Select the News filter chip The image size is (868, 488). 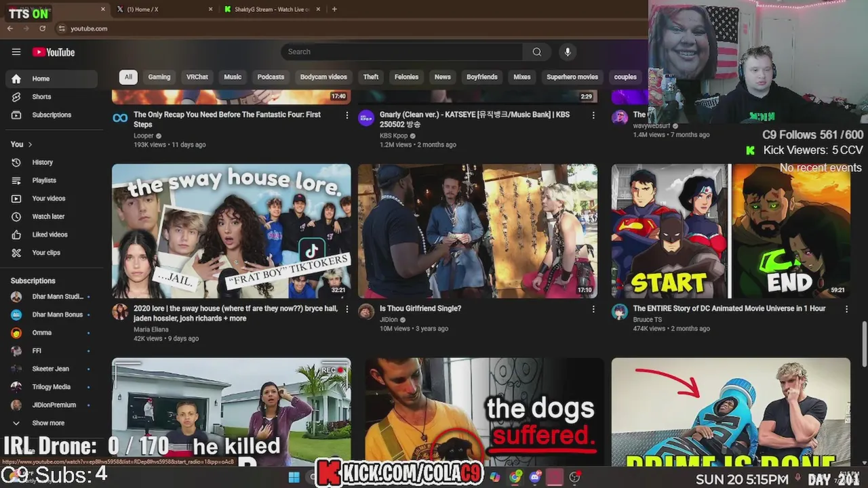443,77
